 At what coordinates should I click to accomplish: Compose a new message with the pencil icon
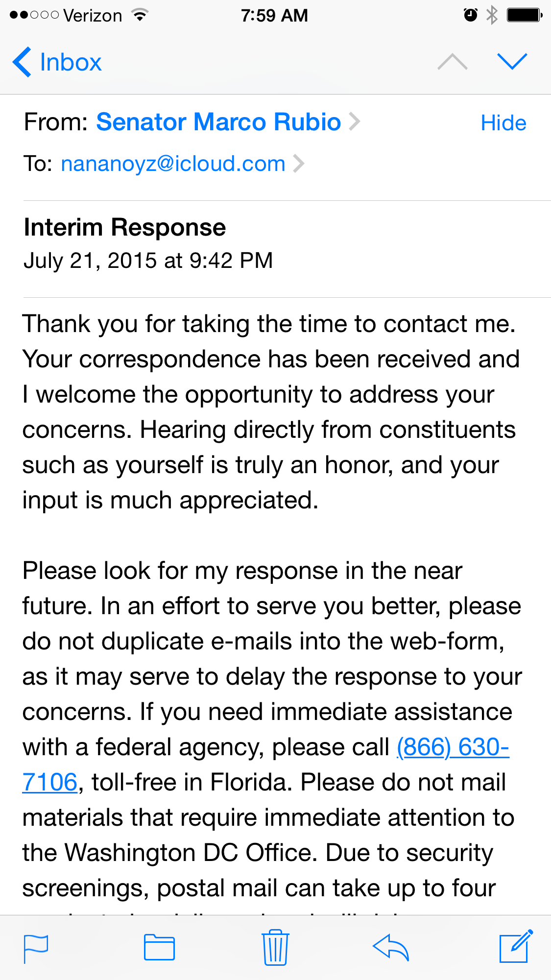pyautogui.click(x=515, y=946)
